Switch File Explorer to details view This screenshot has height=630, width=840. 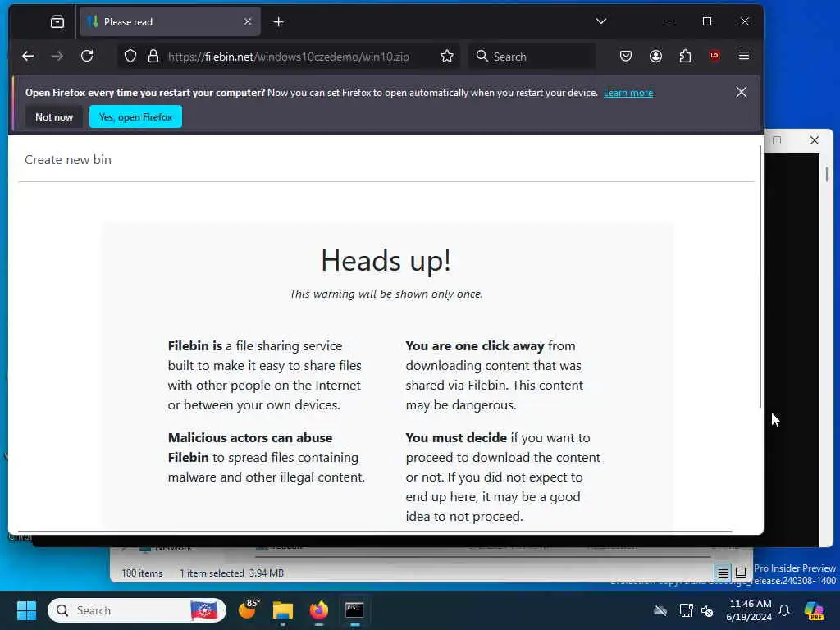[724, 573]
